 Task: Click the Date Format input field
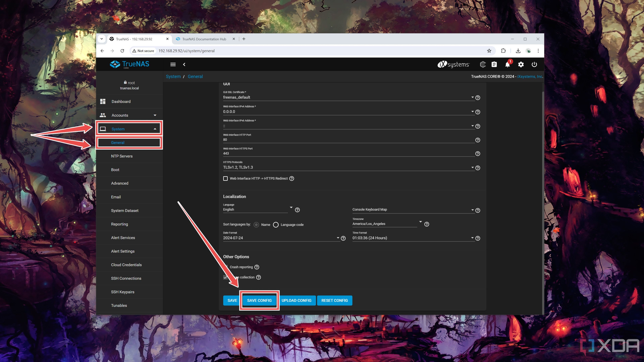point(279,238)
